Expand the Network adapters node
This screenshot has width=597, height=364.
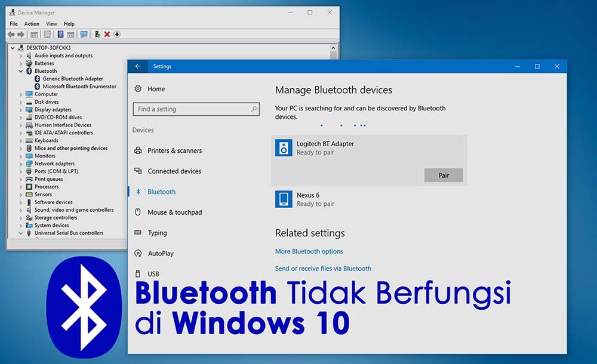20,164
